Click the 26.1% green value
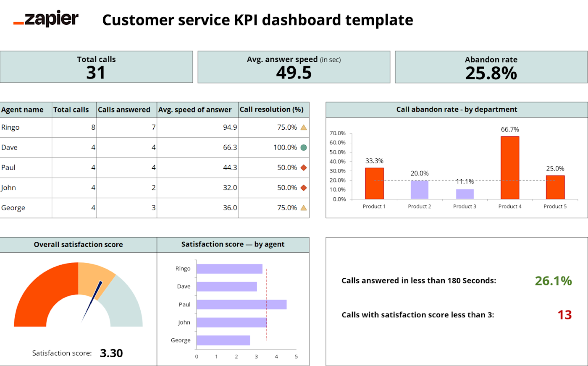Viewport: 588px width, 366px height. click(x=554, y=281)
